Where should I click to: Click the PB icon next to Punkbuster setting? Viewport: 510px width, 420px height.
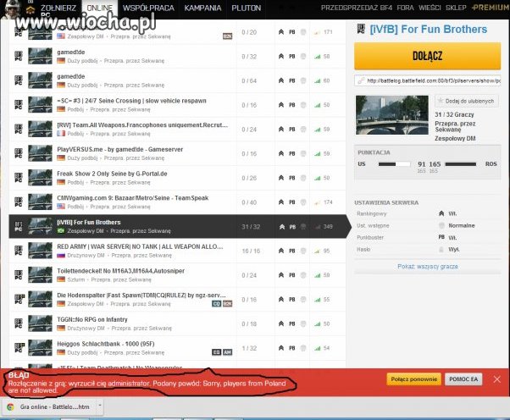point(441,237)
